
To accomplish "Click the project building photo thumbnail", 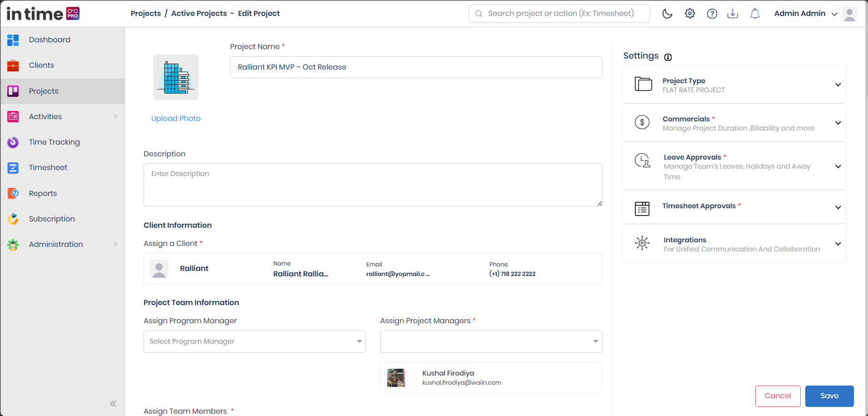I will pyautogui.click(x=176, y=77).
